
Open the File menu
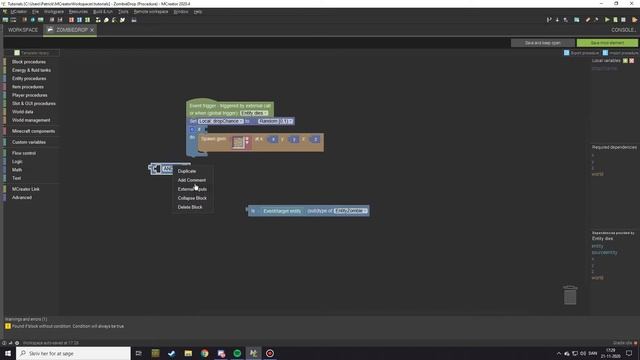(36, 12)
